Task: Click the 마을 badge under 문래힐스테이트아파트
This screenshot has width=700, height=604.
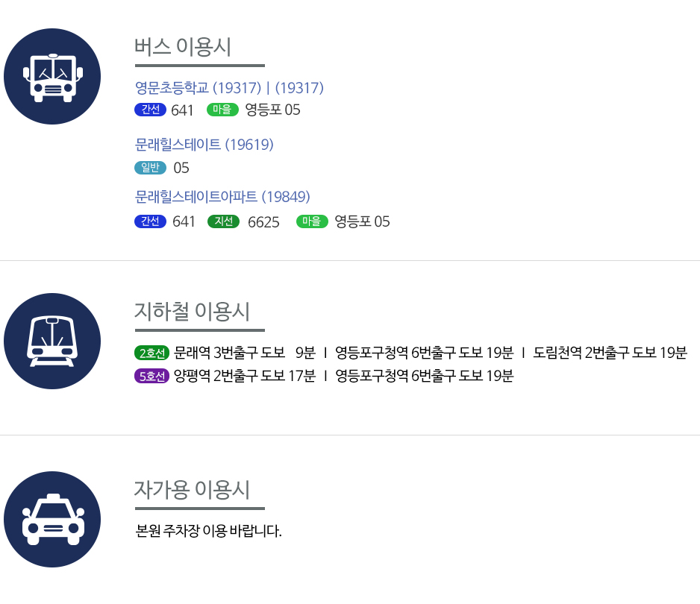Action: coord(312,221)
